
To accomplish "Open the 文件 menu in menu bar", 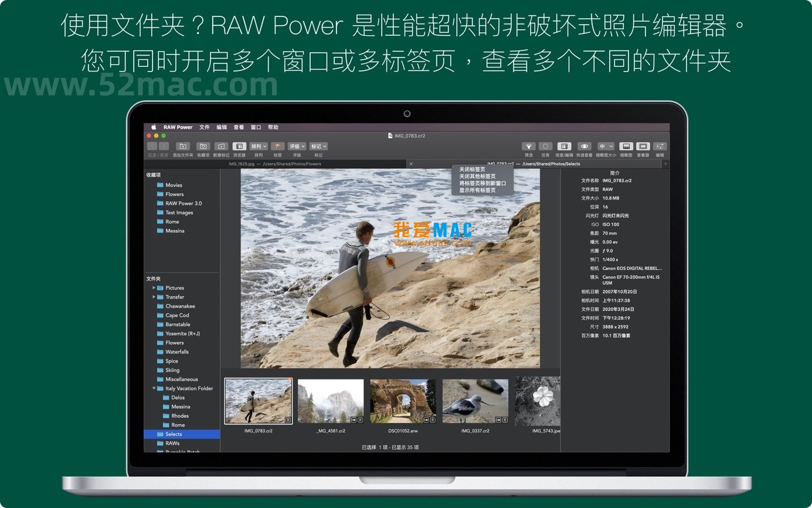I will (x=204, y=127).
